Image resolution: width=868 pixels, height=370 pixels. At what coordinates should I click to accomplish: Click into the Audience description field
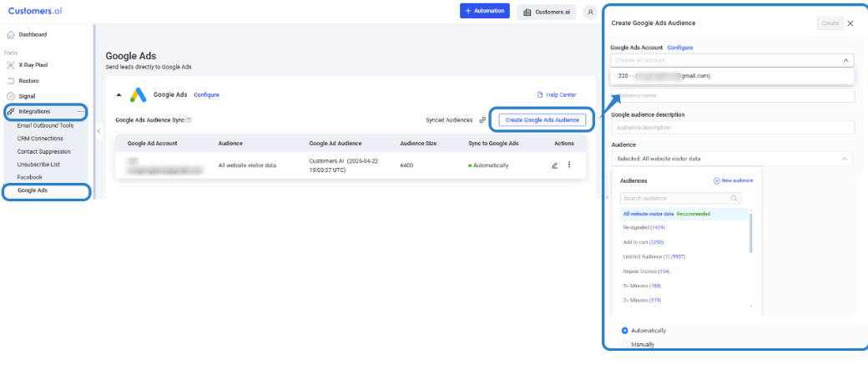(733, 128)
